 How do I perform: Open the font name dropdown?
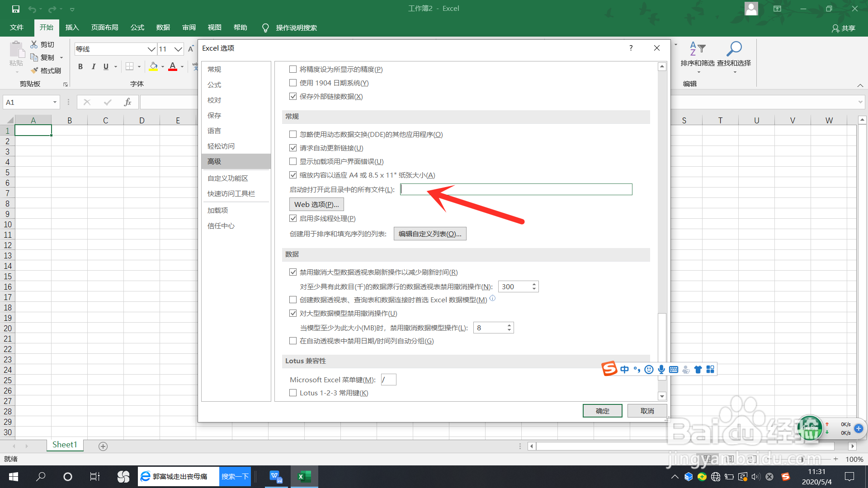(x=151, y=49)
